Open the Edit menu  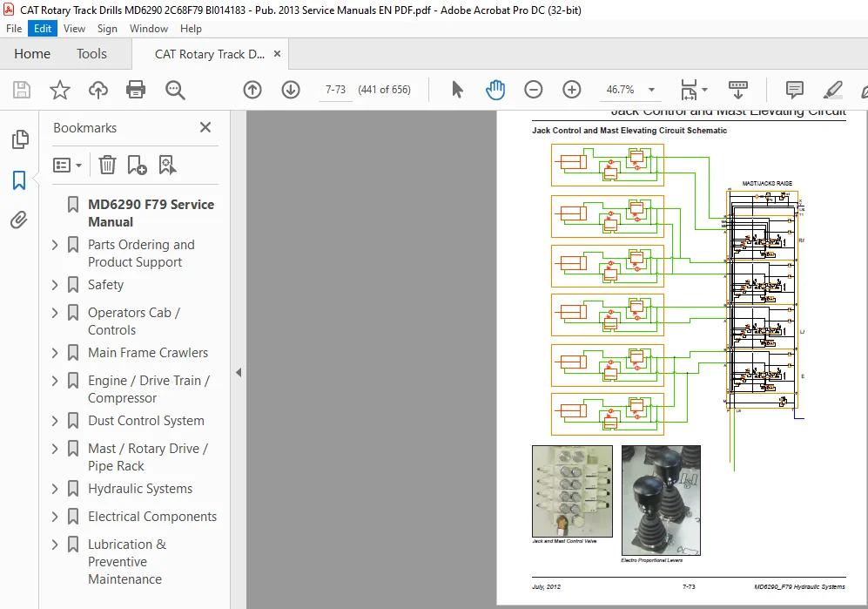(43, 29)
